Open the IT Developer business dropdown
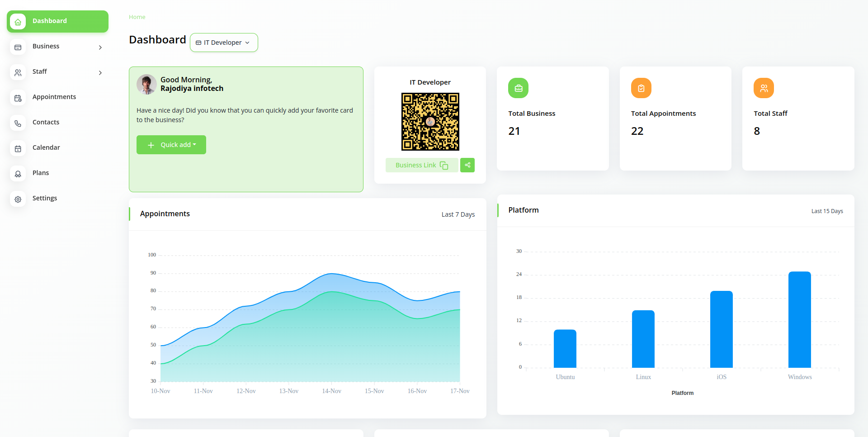This screenshot has height=437, width=868. [x=224, y=43]
